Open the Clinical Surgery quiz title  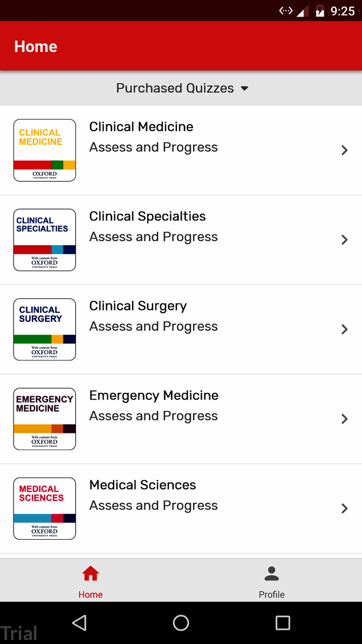click(138, 306)
